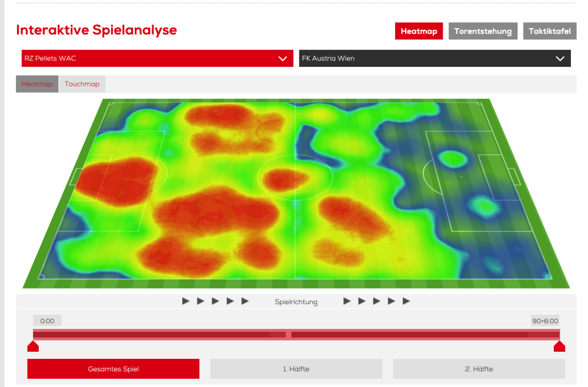Click the 90+6:00 end time label
This screenshot has height=387, width=588.
point(545,321)
